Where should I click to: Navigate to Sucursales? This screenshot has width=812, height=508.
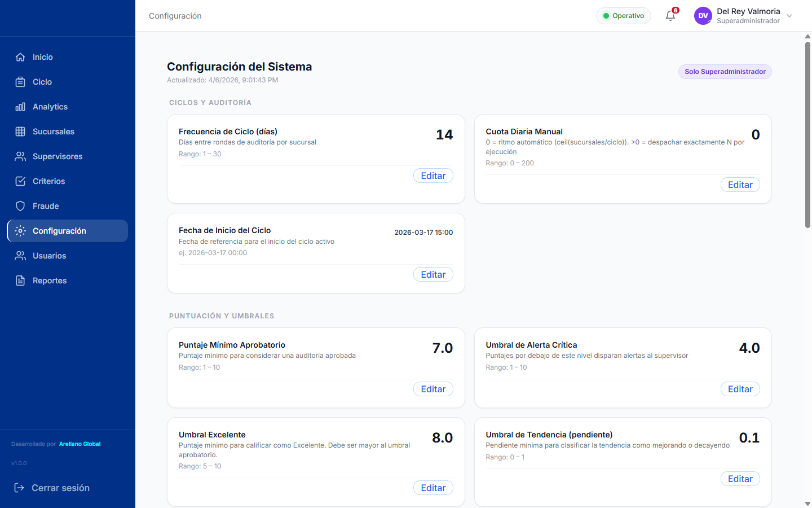(67, 132)
